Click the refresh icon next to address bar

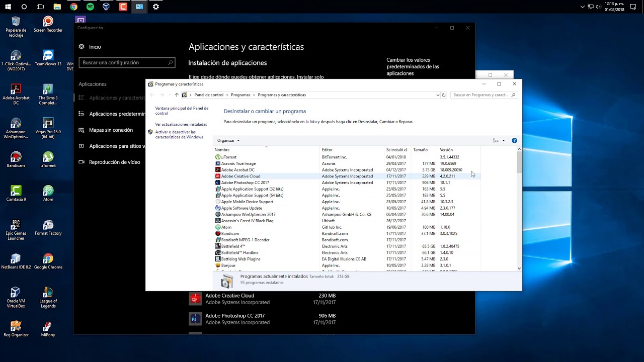tap(443, 95)
